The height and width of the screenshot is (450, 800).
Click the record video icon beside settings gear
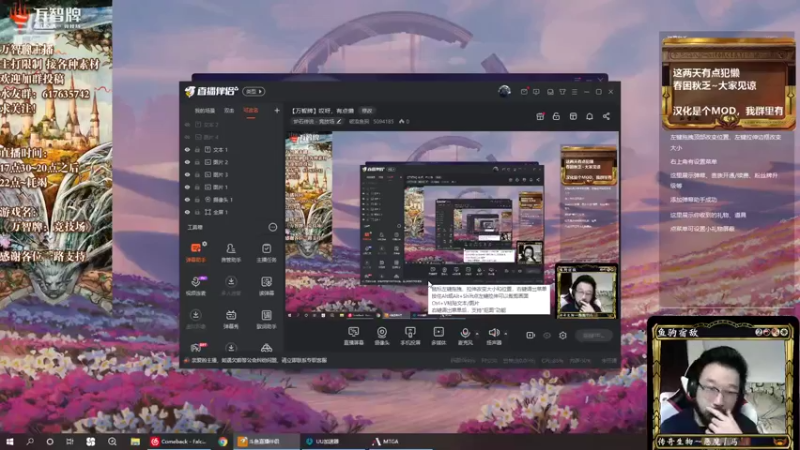pos(531,335)
